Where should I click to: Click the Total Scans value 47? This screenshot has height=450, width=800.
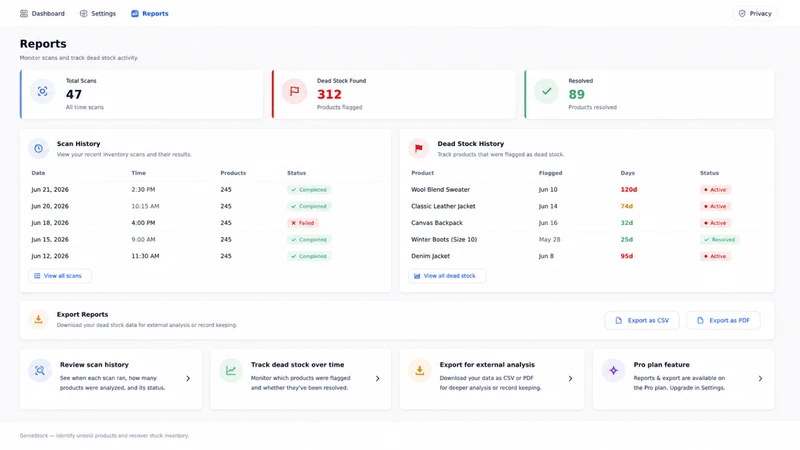(x=73, y=94)
